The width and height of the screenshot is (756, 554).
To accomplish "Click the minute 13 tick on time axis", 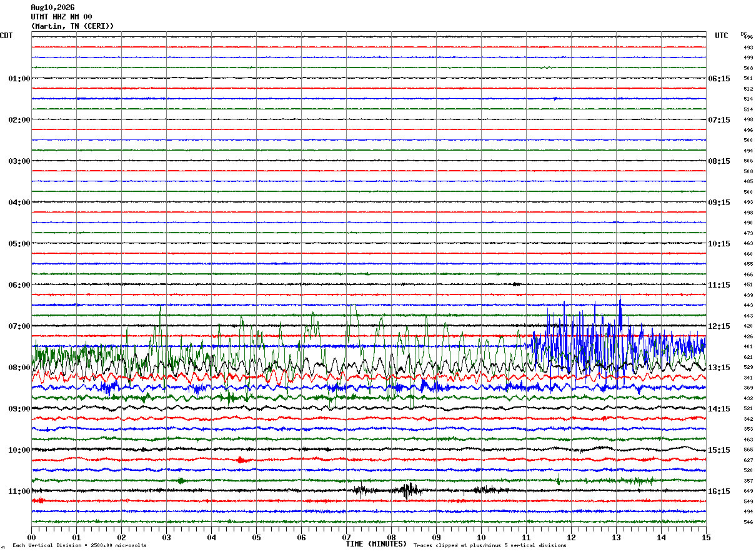I will click(x=616, y=537).
